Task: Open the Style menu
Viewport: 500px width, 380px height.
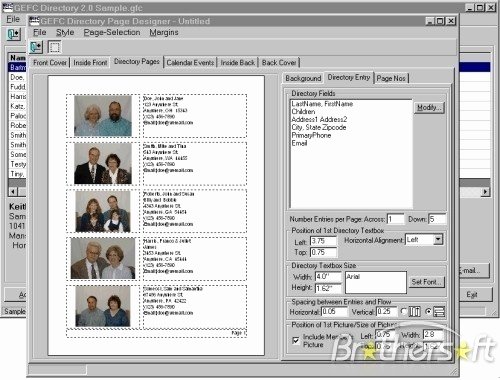Action: click(x=65, y=32)
